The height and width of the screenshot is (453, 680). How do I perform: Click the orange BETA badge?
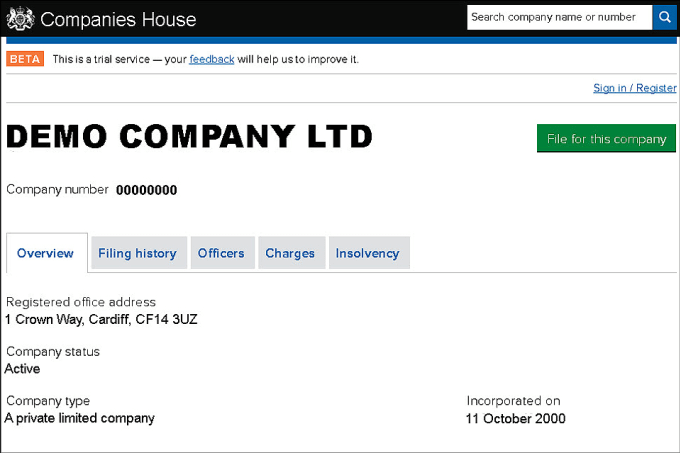25,59
